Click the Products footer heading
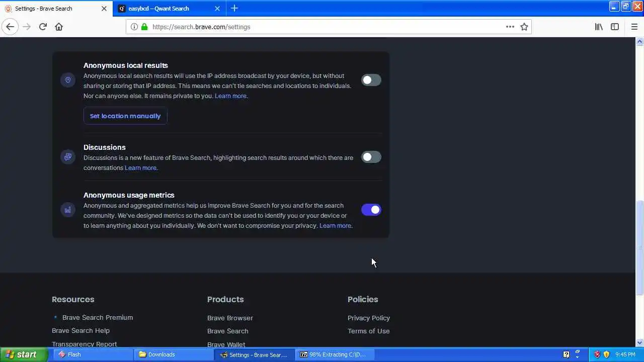 point(225,299)
